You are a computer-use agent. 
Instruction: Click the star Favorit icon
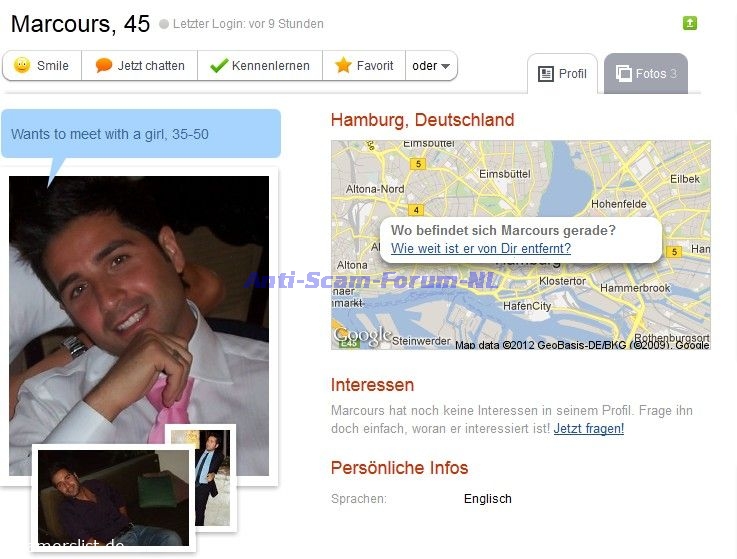pos(344,65)
